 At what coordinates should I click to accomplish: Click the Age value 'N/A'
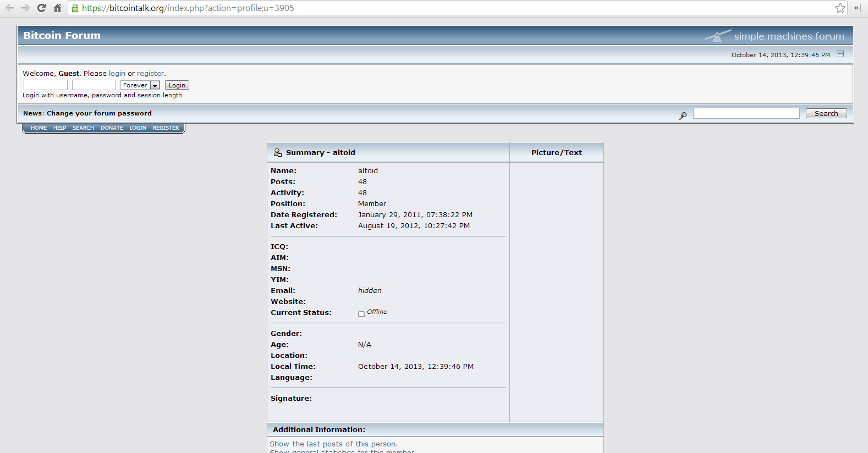(x=365, y=344)
